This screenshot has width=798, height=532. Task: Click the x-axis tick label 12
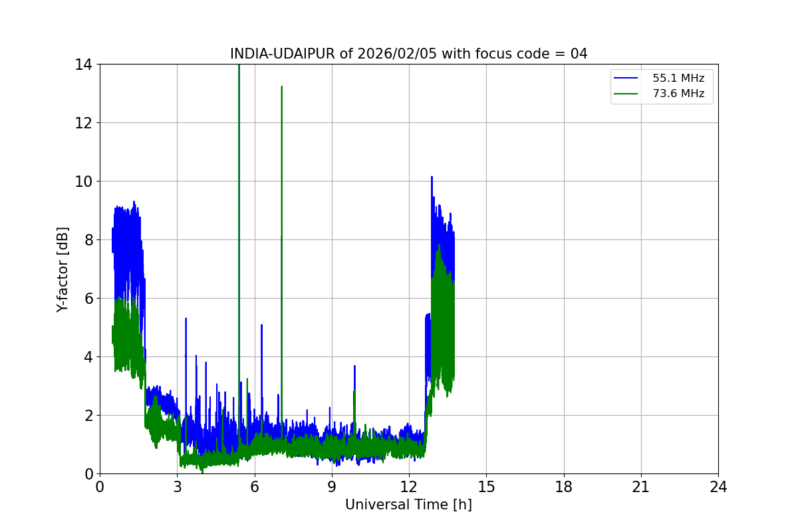409,487
